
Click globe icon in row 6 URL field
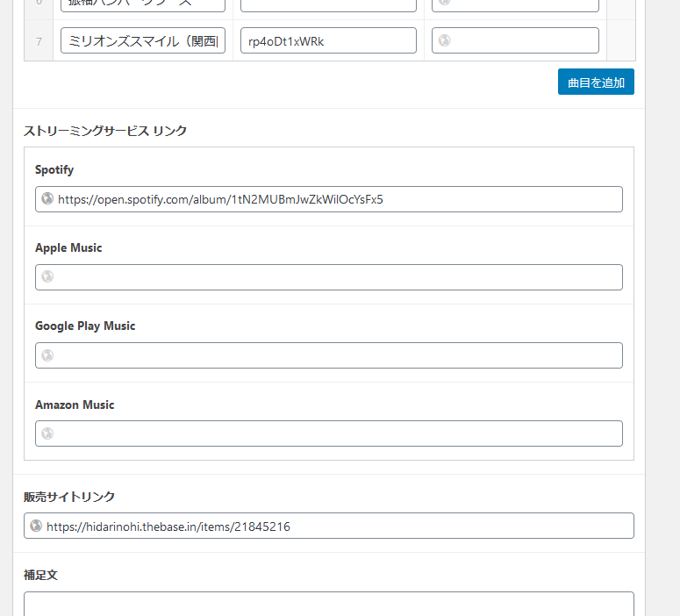445,4
